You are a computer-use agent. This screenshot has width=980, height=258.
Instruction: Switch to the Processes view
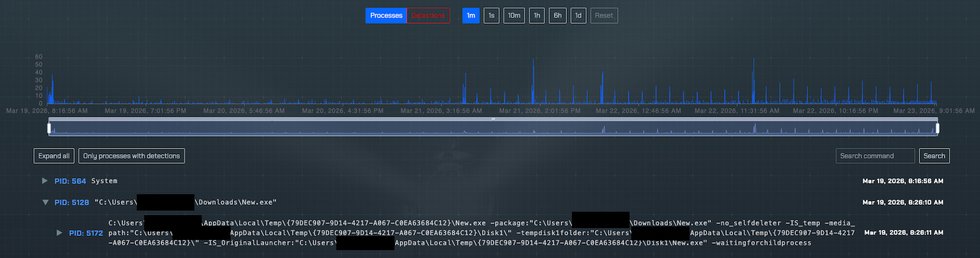coord(386,16)
